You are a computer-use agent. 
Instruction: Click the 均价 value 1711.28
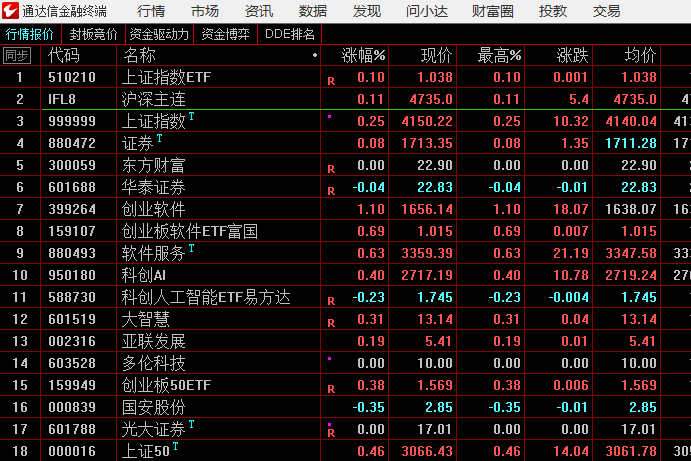(631, 143)
